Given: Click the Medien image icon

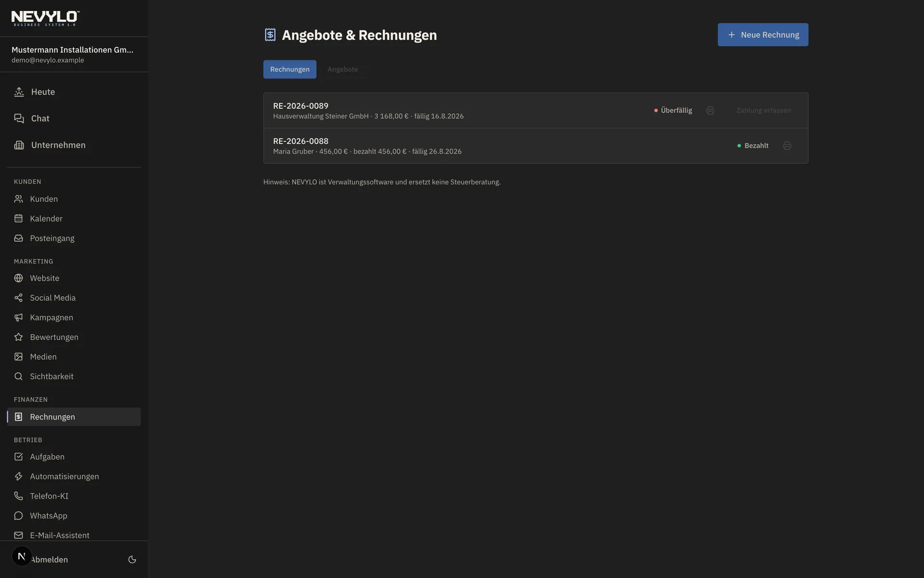Looking at the screenshot, I should 18,356.
